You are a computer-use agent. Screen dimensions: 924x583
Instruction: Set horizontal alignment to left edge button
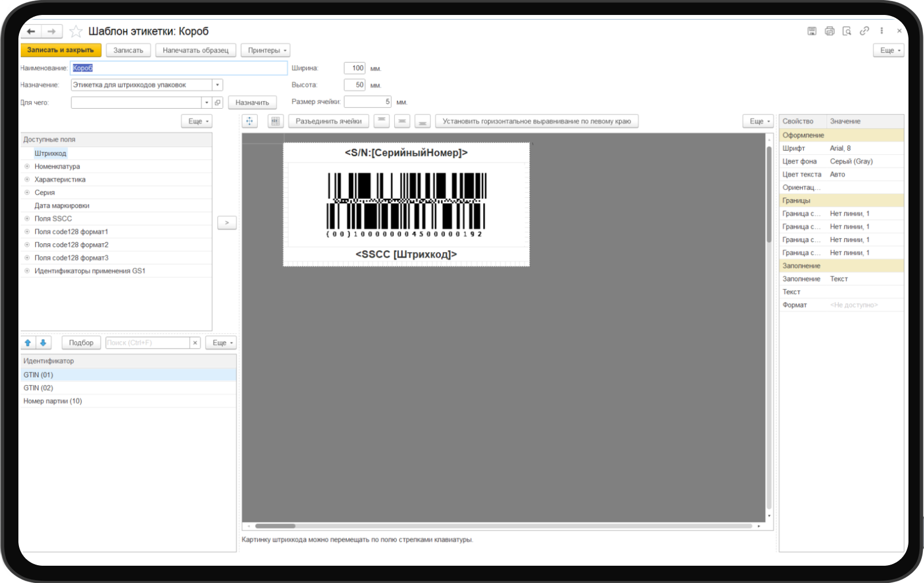pyautogui.click(x=537, y=121)
